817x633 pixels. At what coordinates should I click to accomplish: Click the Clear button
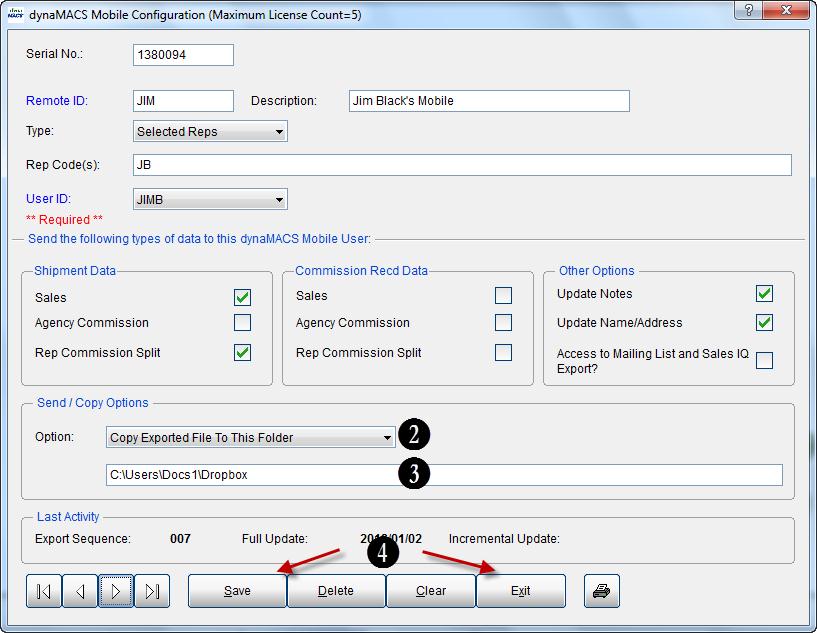pos(431,591)
